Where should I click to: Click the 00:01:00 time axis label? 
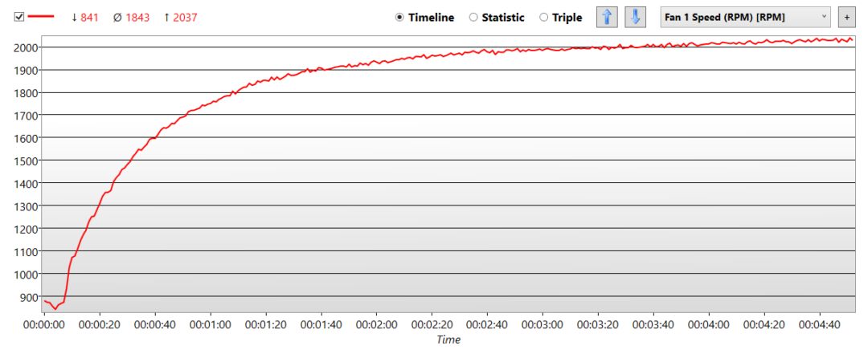211,324
